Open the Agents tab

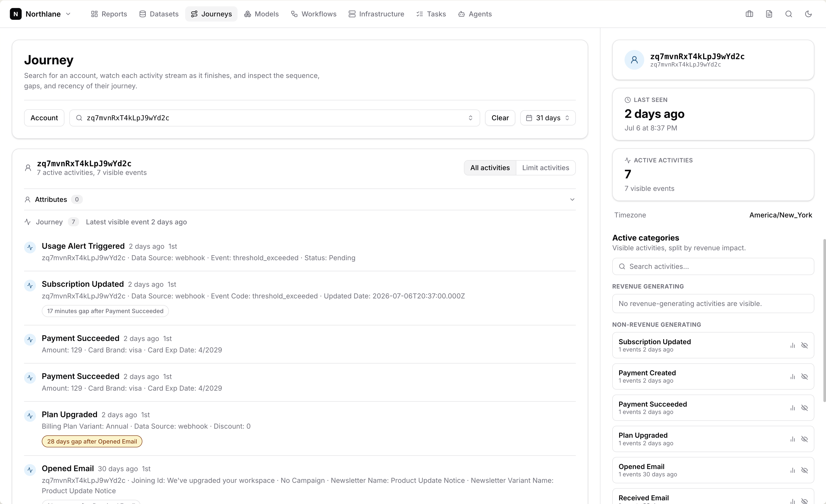coord(475,14)
